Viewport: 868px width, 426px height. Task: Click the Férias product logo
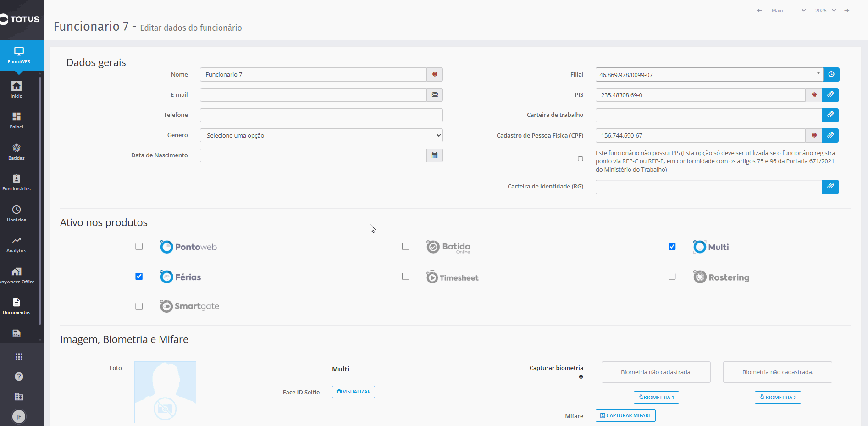(181, 277)
